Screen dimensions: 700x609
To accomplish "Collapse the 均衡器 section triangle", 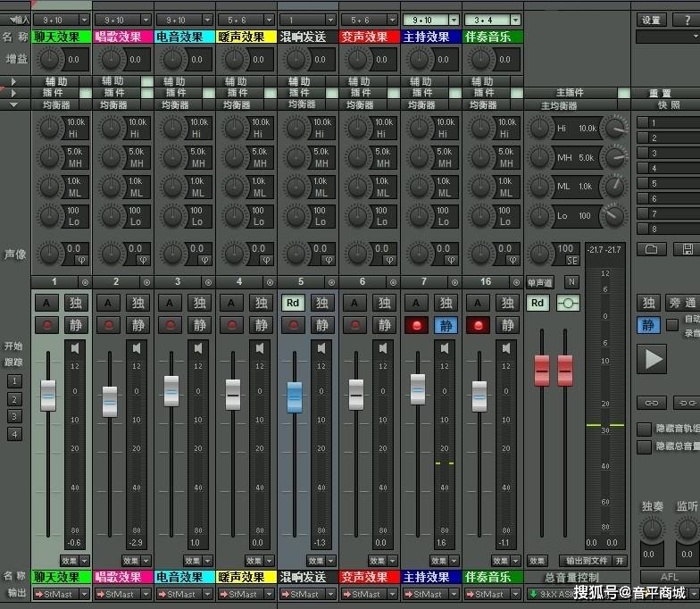I will 14,104.
